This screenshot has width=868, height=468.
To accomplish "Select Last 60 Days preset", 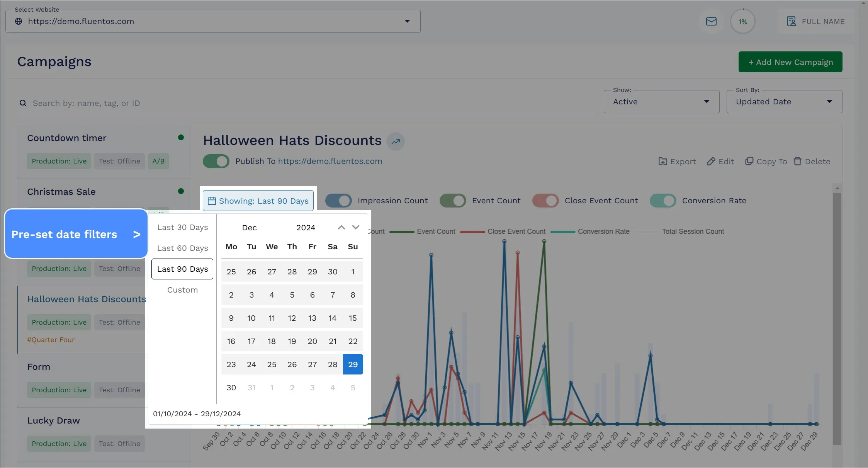I will pos(182,248).
